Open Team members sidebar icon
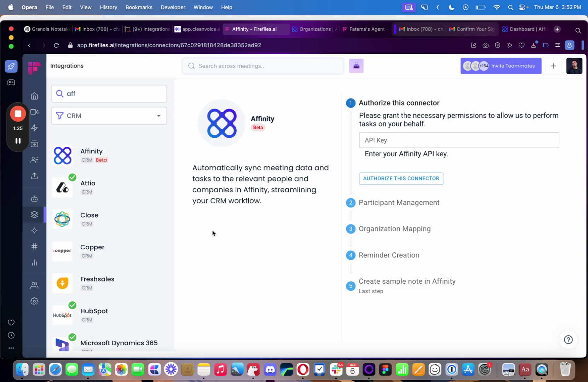 [34, 285]
